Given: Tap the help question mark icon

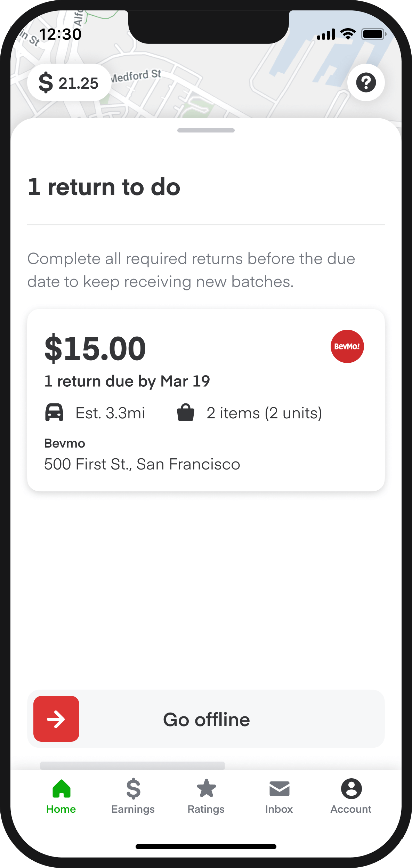Looking at the screenshot, I should coord(366,82).
